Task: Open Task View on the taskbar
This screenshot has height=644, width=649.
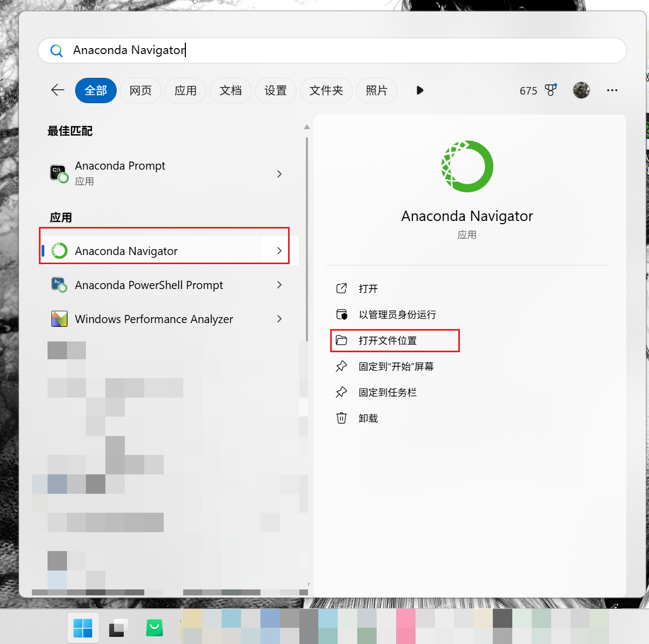Action: tap(118, 628)
